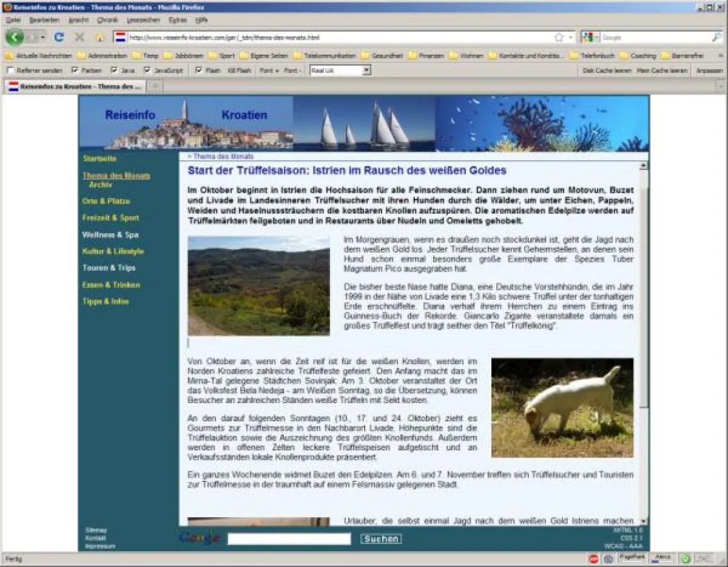Uncheck the Flash checkbox
The image size is (728, 567).
(199, 71)
